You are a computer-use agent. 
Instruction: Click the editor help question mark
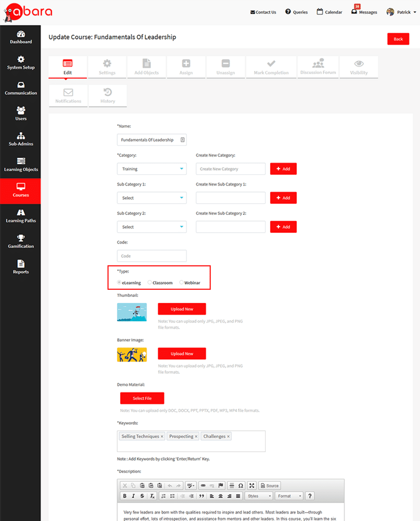[x=310, y=496]
